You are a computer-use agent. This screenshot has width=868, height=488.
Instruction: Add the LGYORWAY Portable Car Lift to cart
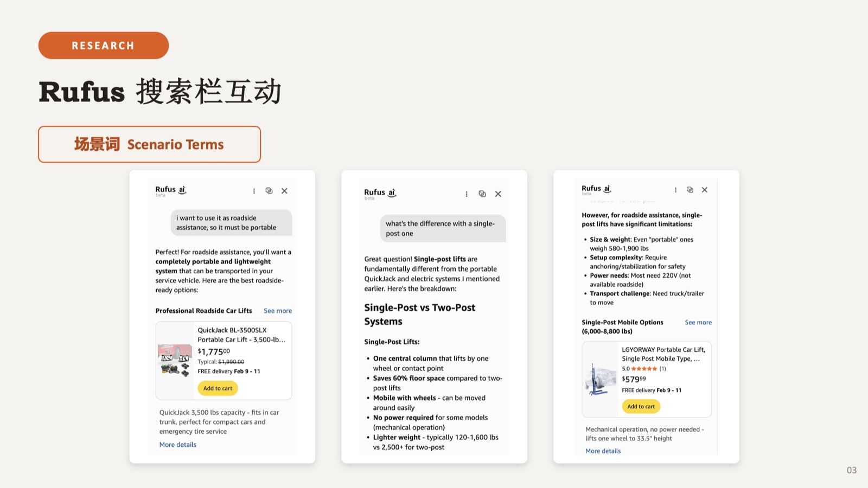coord(641,406)
